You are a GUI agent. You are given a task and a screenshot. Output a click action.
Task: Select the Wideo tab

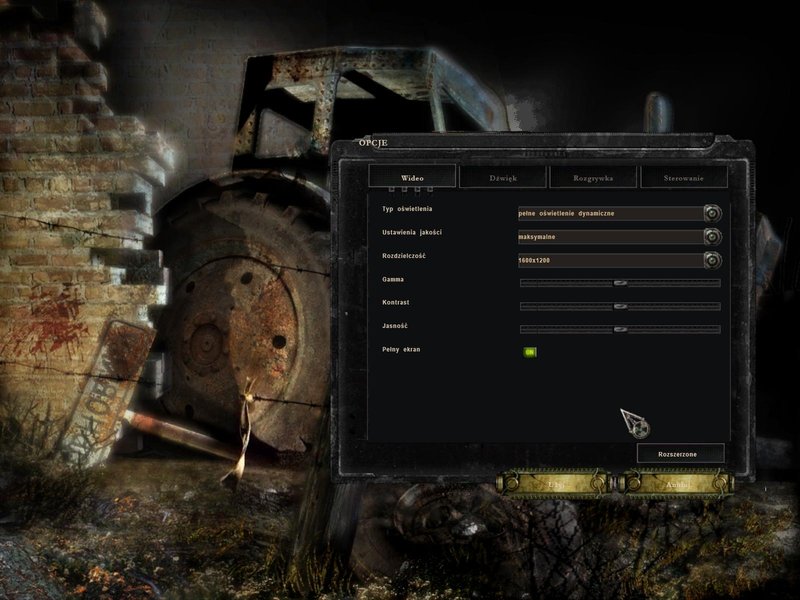coord(412,177)
